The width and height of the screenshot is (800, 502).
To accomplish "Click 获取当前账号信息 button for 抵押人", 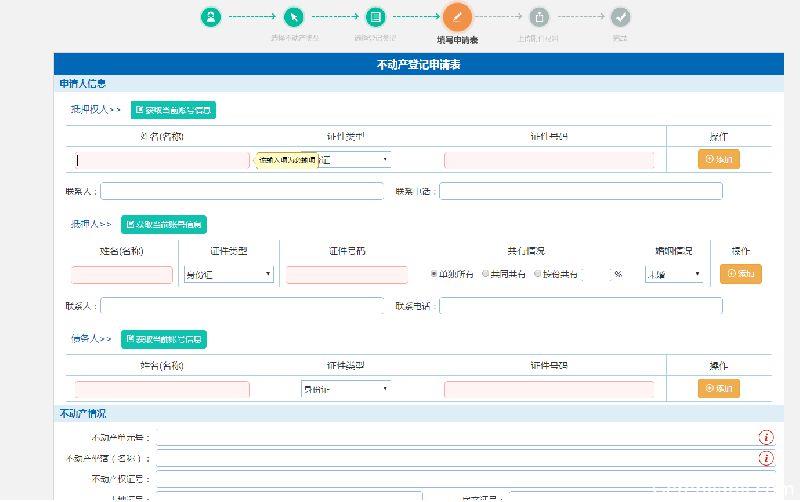I will pos(164,224).
